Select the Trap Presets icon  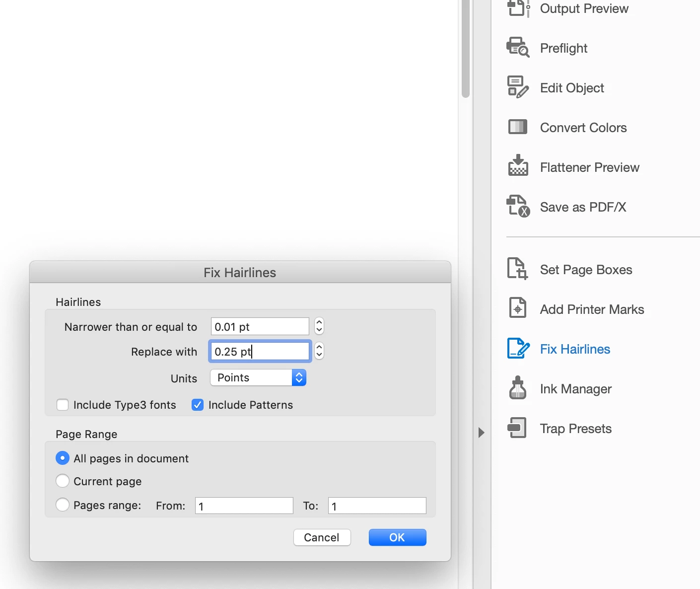[517, 428]
